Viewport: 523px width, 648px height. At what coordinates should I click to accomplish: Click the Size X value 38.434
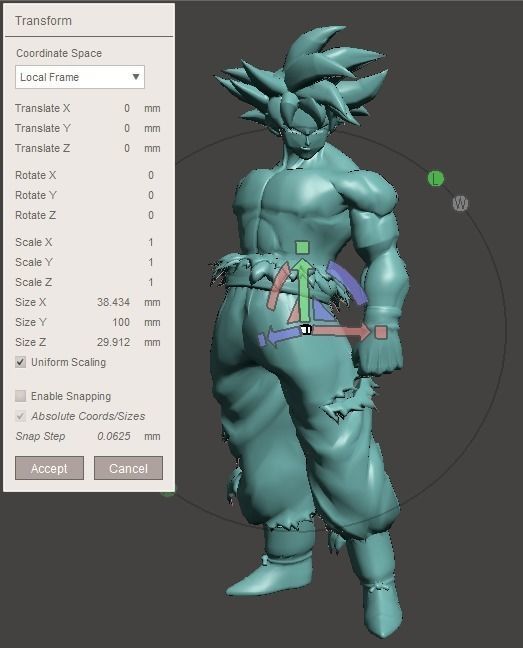pyautogui.click(x=114, y=302)
